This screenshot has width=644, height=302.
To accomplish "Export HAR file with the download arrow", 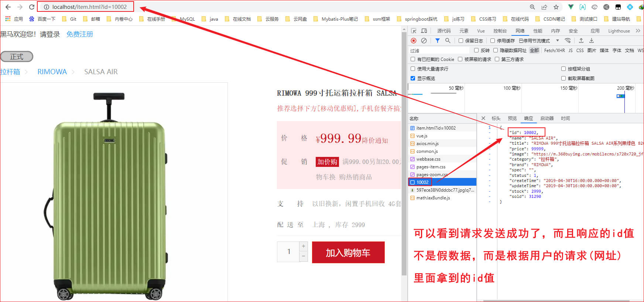I will pyautogui.click(x=592, y=41).
